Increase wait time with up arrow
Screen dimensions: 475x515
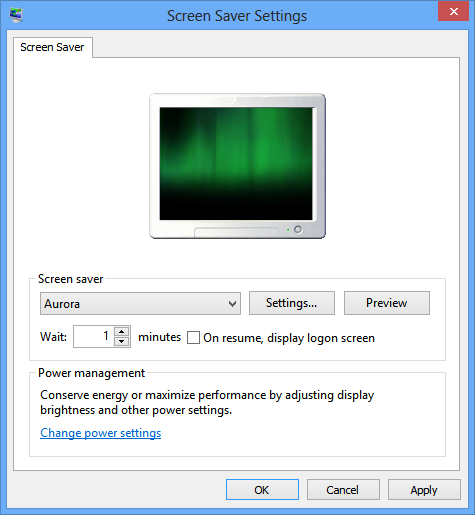click(x=122, y=331)
